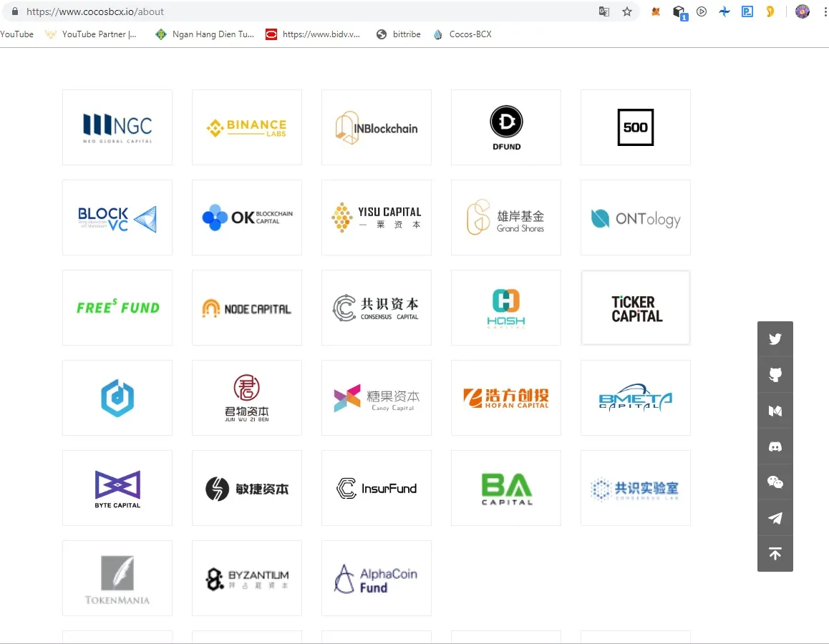This screenshot has height=644, width=829.
Task: Click the Byte Capital logo card
Action: click(x=117, y=488)
